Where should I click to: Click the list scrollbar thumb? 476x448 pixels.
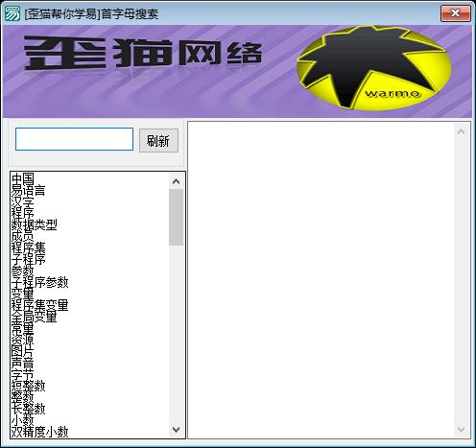tap(176, 217)
